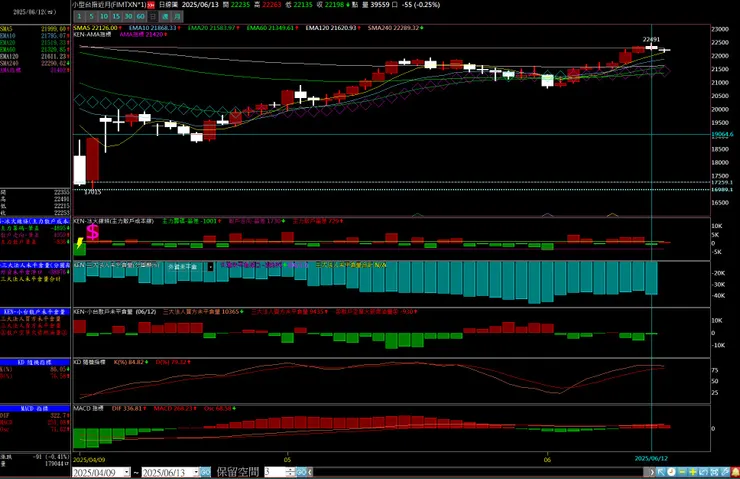This screenshot has width=740, height=479.
Task: Switch chart to 60-minute timeframe
Action: coord(141,17)
